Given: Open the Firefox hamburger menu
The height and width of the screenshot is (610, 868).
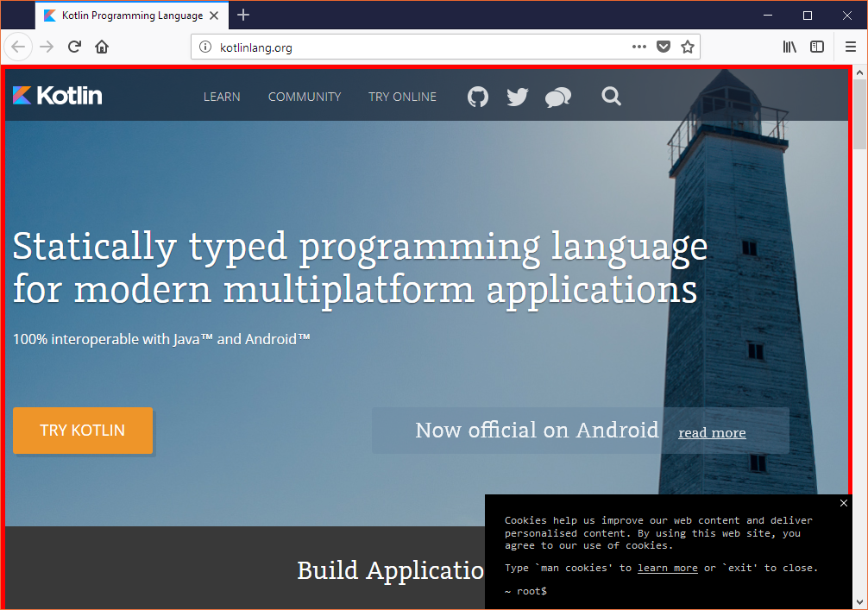Looking at the screenshot, I should 851,47.
